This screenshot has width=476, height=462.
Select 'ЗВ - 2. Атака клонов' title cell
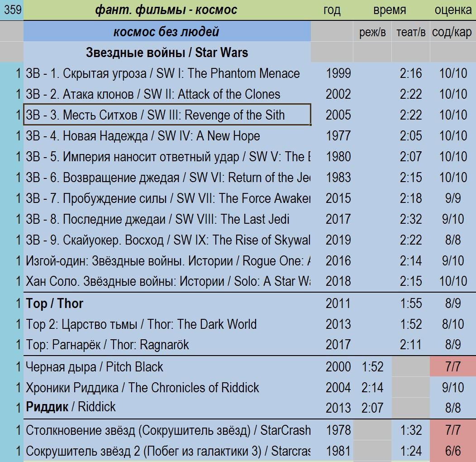click(x=167, y=94)
